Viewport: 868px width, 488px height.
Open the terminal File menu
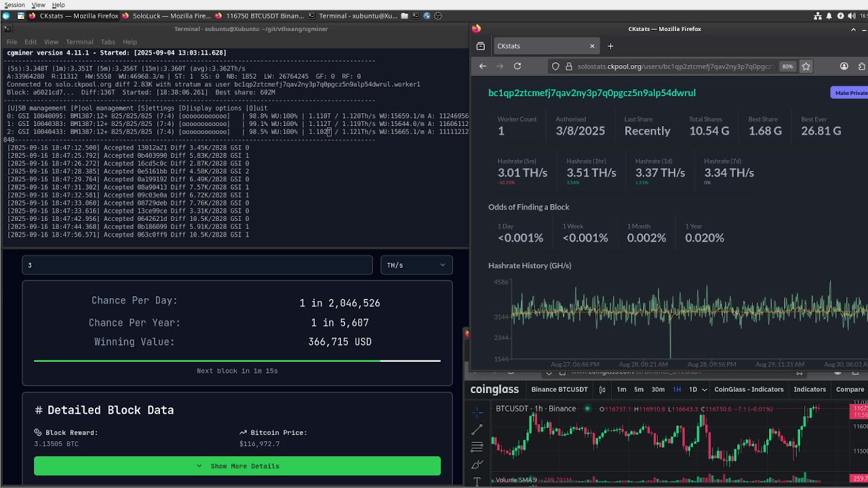point(12,42)
